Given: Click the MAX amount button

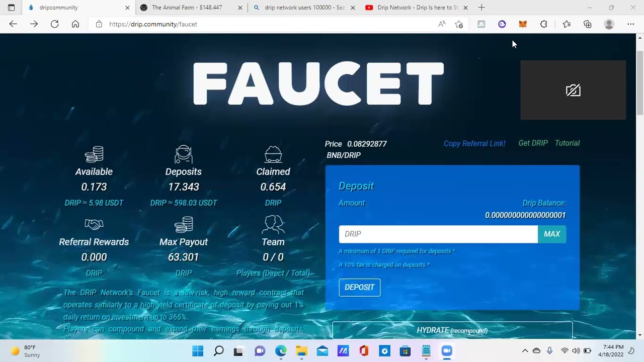Looking at the screenshot, I should [x=552, y=234].
